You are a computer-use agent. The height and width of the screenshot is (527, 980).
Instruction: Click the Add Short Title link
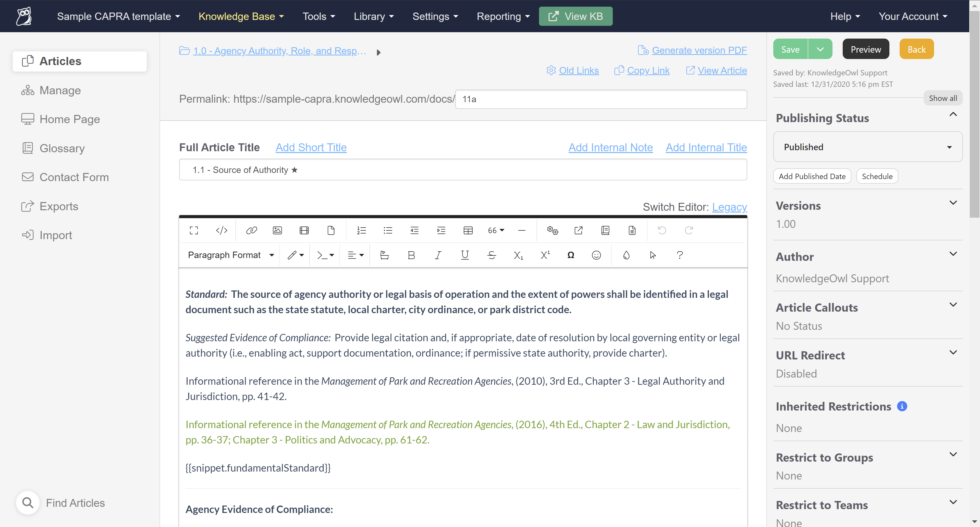coord(311,147)
